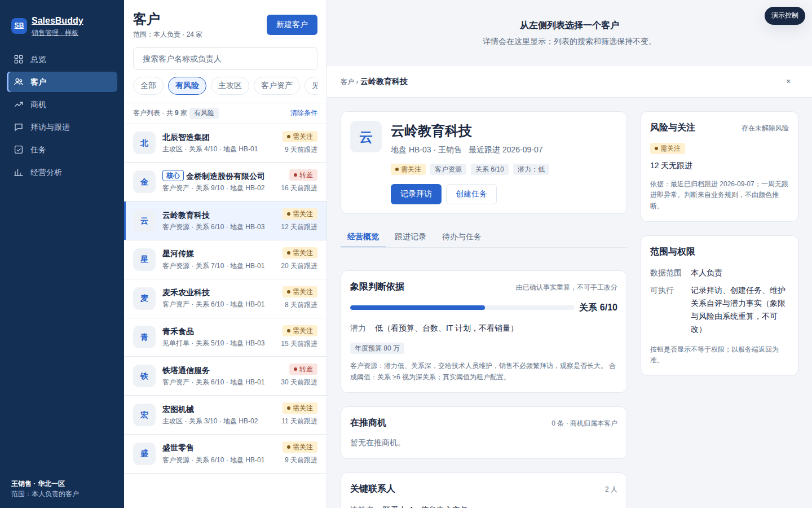812x508 pixels.
Task: Click the 关系 6/10 progress bar
Action: point(462,308)
